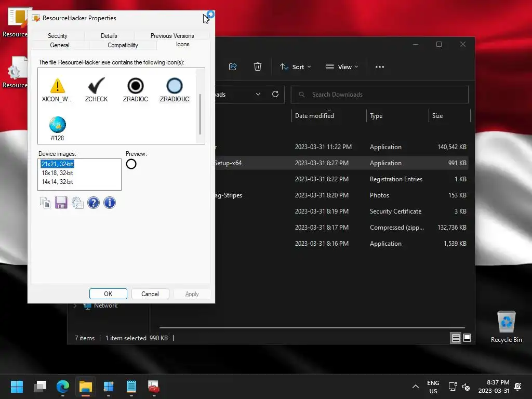Image resolution: width=532 pixels, height=399 pixels.
Task: Select the Setup-x64 file row
Action: [x=343, y=163]
